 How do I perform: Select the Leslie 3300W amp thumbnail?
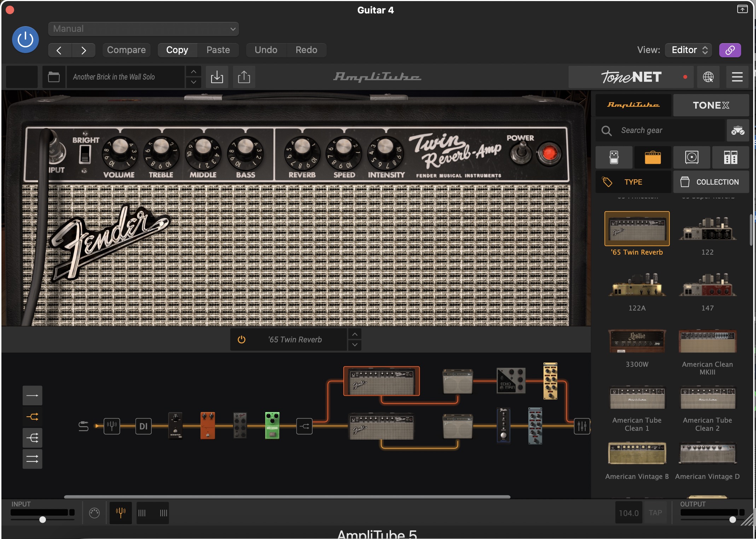pos(637,341)
